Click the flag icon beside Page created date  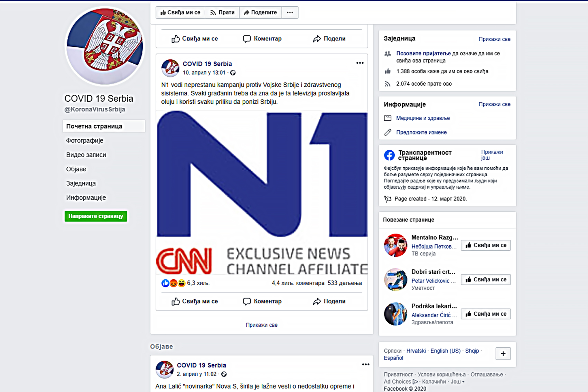388,199
